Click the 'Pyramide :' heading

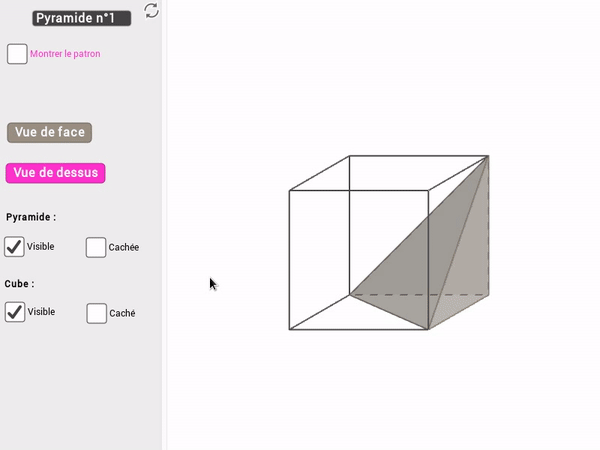(31, 217)
